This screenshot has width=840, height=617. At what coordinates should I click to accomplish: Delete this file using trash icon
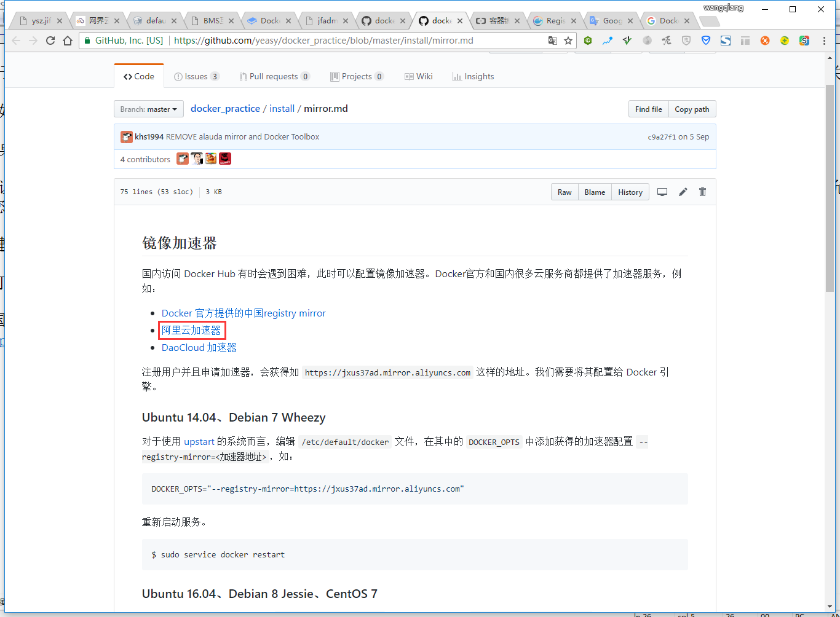(703, 192)
